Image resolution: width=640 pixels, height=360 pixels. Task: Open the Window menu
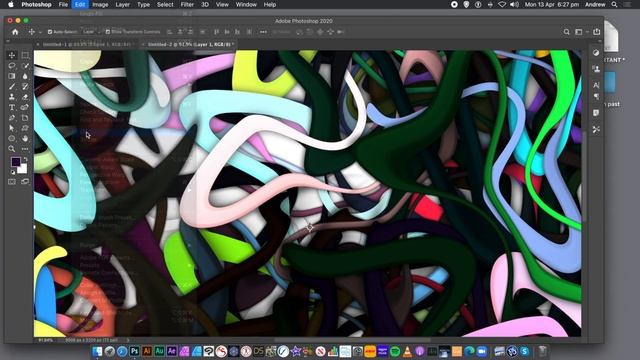click(246, 4)
